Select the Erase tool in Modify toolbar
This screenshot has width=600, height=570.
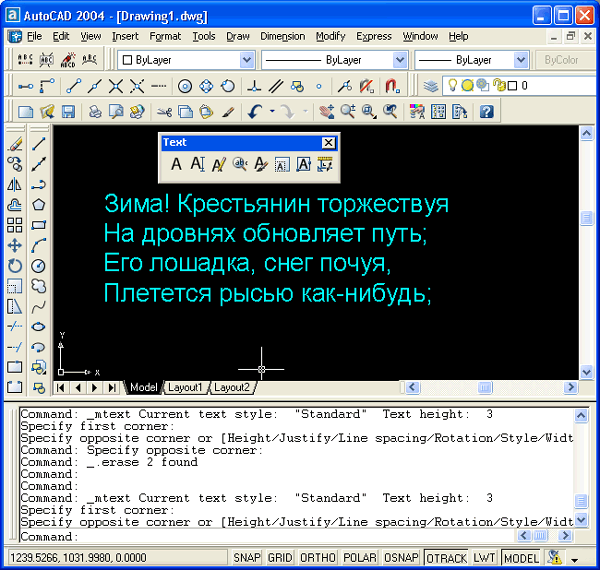[x=15, y=145]
